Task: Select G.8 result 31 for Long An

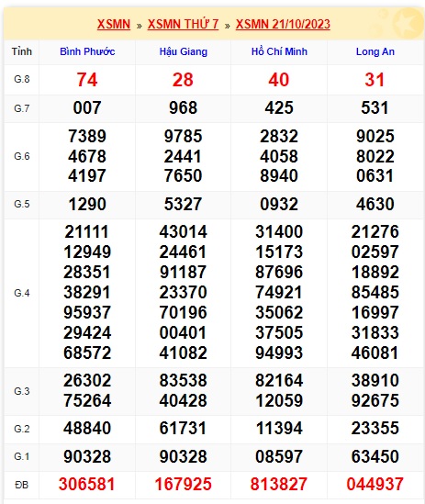Action: (x=375, y=80)
